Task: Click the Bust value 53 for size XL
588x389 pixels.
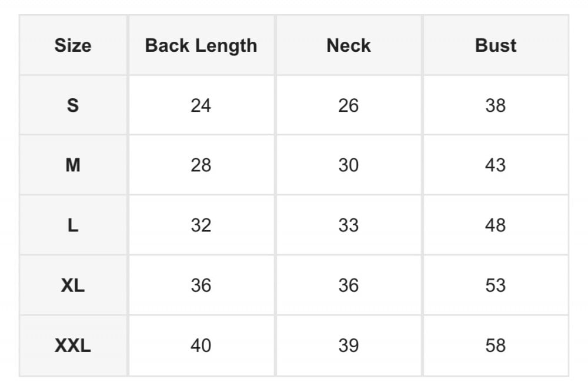Action: click(x=496, y=285)
